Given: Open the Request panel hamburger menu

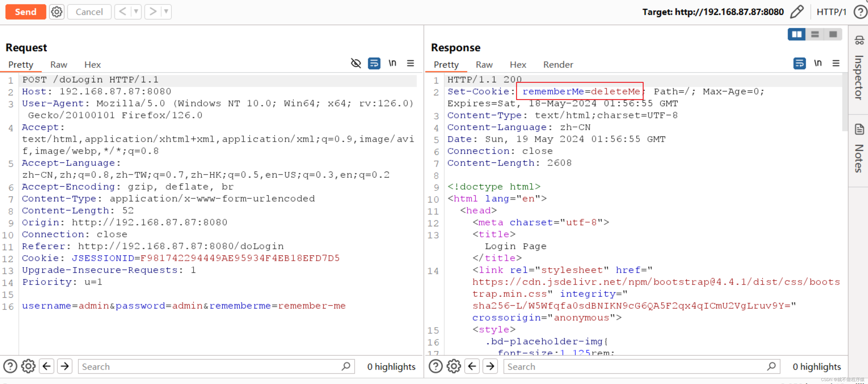Looking at the screenshot, I should [411, 63].
